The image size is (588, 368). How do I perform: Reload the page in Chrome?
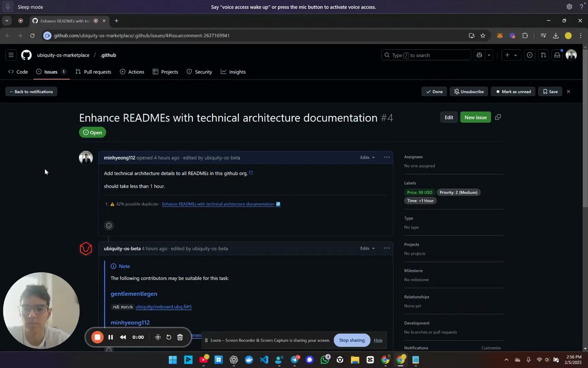coord(32,35)
